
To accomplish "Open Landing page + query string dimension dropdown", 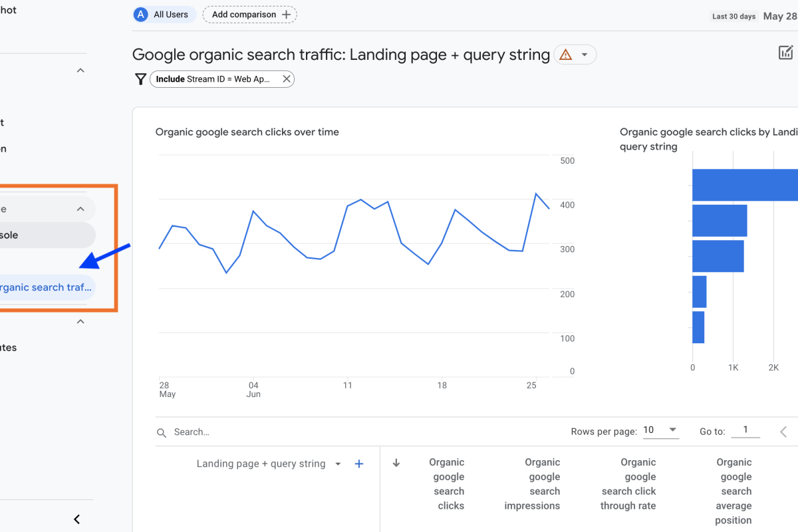I will pyautogui.click(x=338, y=464).
